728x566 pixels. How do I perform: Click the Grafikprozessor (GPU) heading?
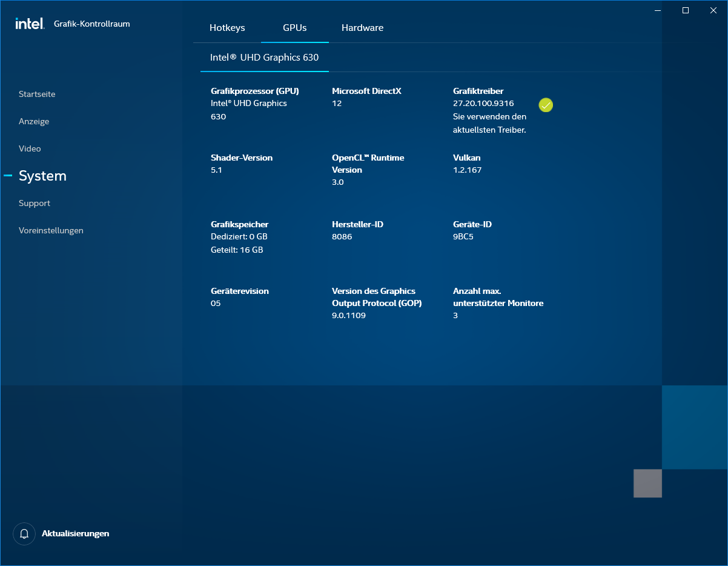[x=255, y=91]
